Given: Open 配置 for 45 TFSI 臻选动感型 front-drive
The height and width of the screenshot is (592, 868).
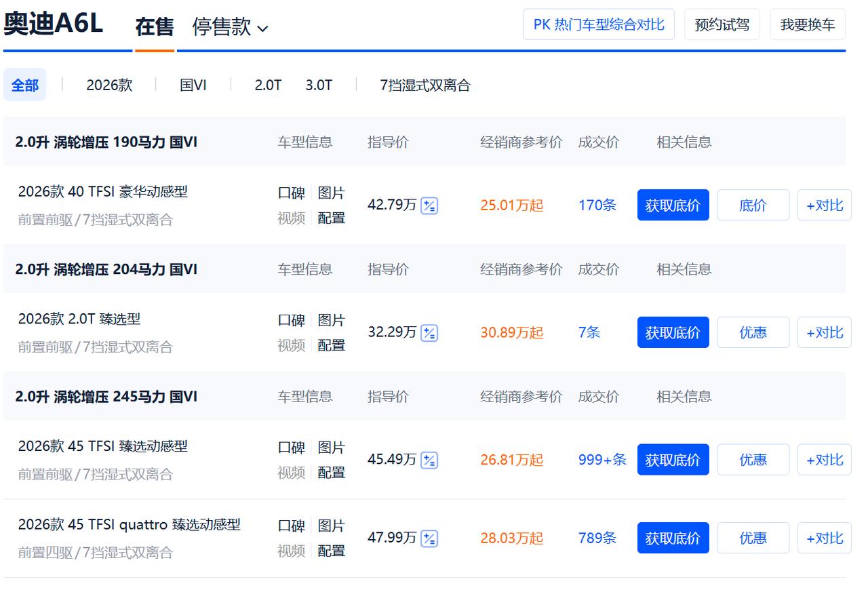Looking at the screenshot, I should pos(332,473).
